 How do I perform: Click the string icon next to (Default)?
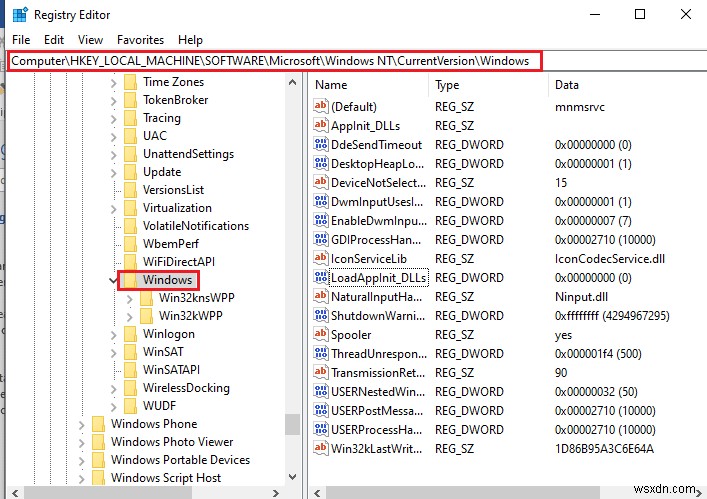click(321, 106)
